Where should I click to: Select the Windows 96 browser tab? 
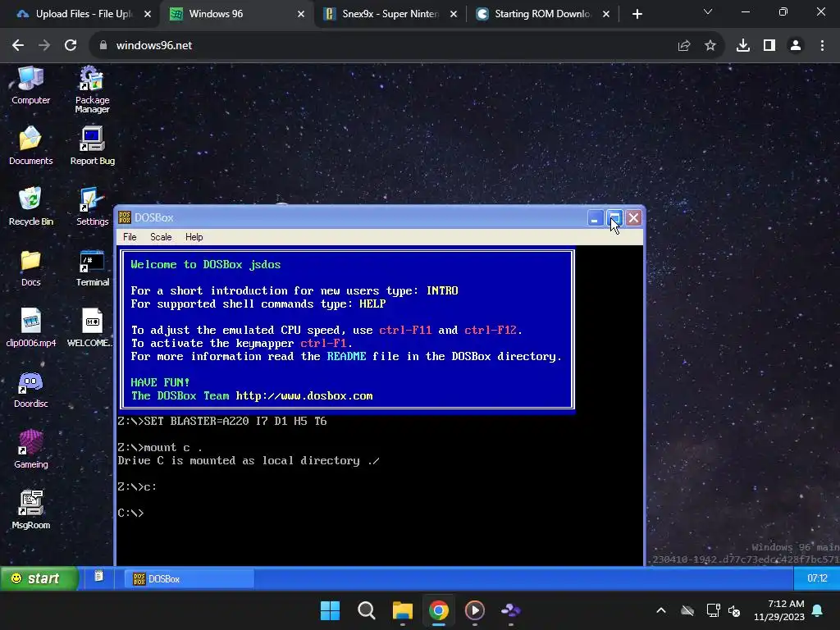tap(216, 14)
